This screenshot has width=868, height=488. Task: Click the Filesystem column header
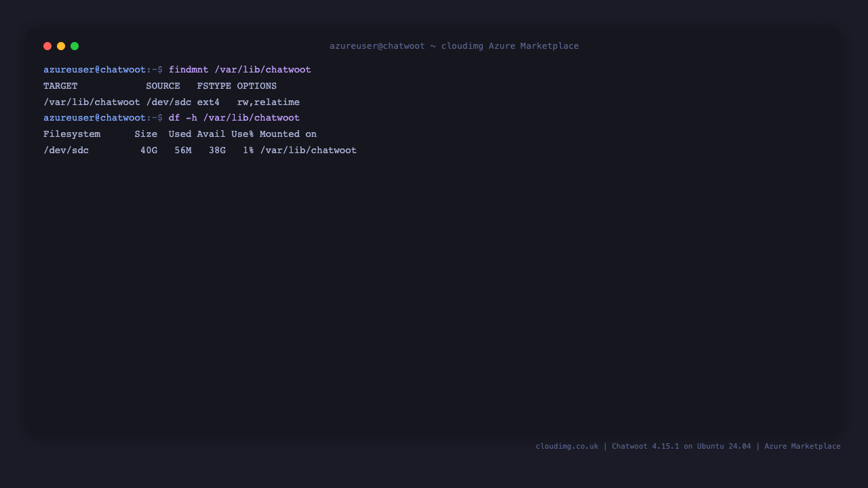click(x=72, y=134)
